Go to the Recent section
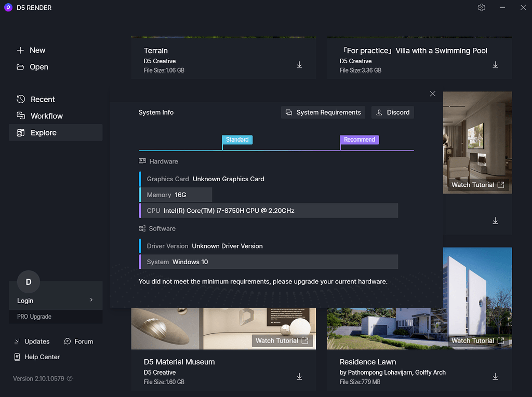The width and height of the screenshot is (532, 397). pos(36,99)
